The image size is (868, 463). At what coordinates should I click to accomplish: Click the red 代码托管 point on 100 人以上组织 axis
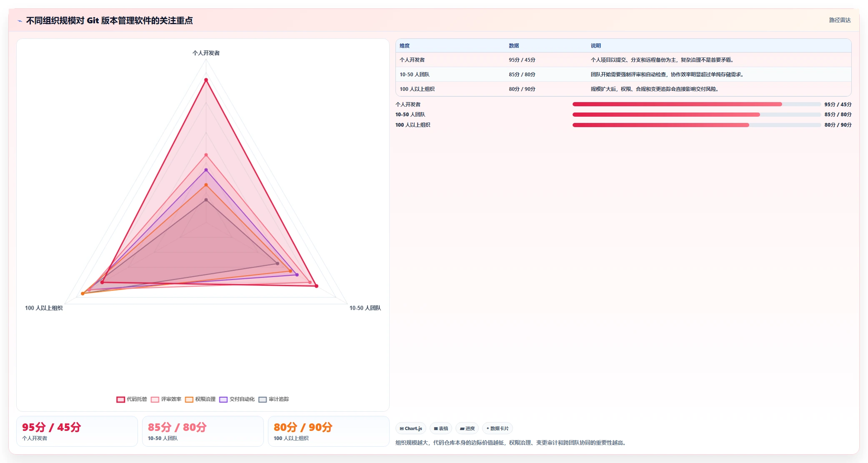pos(102,283)
